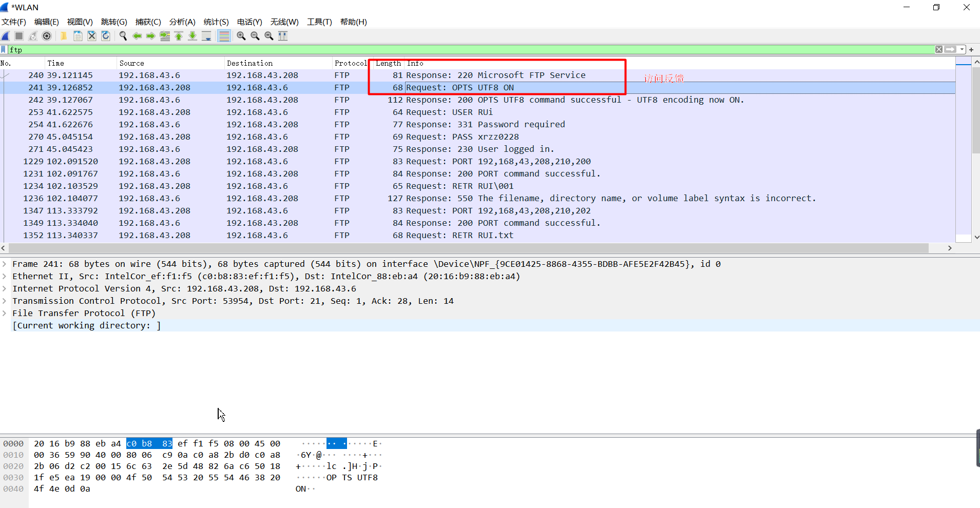
Task: Sort by Destination column header
Action: pos(278,63)
